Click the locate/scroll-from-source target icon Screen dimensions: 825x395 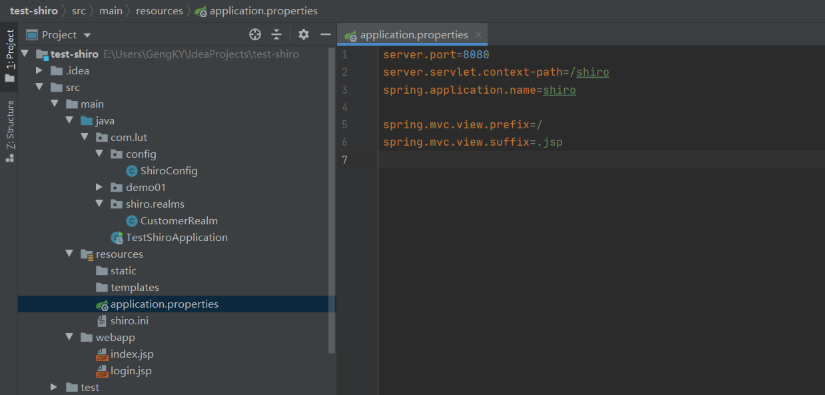(x=255, y=35)
